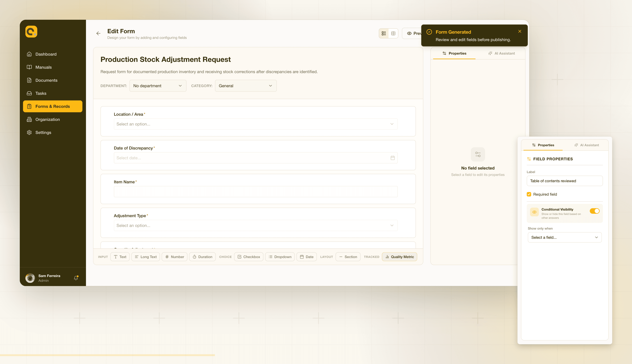632x364 pixels.
Task: Click the Conditional Visibility eye icon
Action: coord(534,212)
